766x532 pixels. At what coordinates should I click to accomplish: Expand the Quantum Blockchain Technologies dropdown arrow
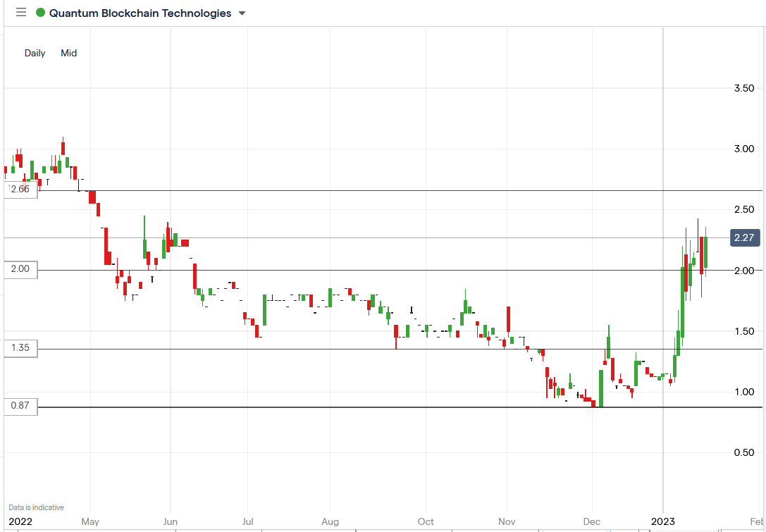click(242, 13)
